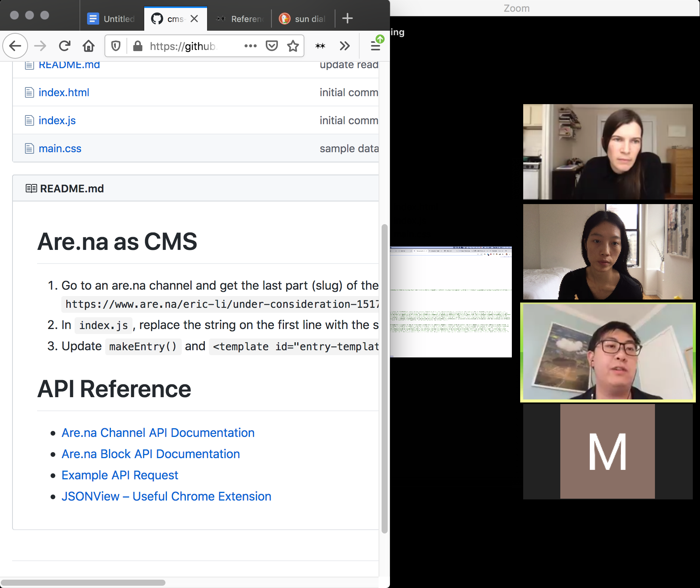Open the page actions three-dot menu
This screenshot has width=700, height=588.
point(251,46)
